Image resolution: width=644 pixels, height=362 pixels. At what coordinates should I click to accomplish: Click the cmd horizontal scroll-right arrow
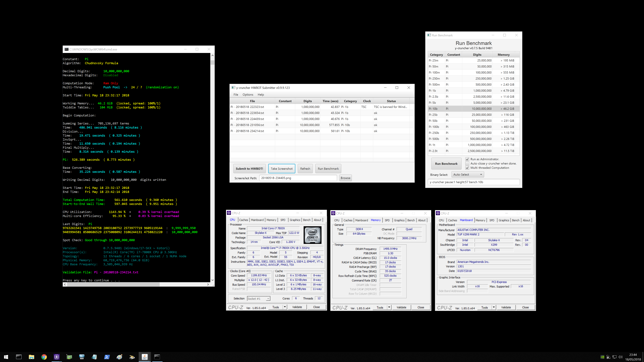click(x=208, y=284)
